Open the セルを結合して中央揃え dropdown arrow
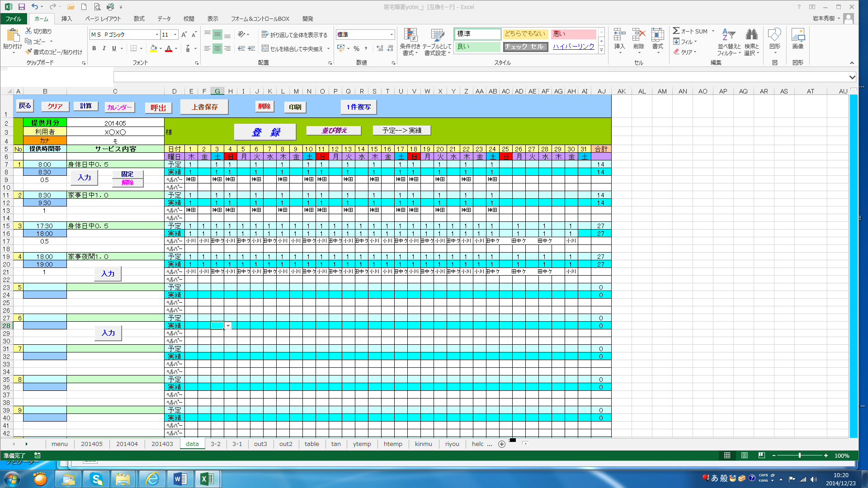This screenshot has width=868, height=488. click(x=328, y=48)
